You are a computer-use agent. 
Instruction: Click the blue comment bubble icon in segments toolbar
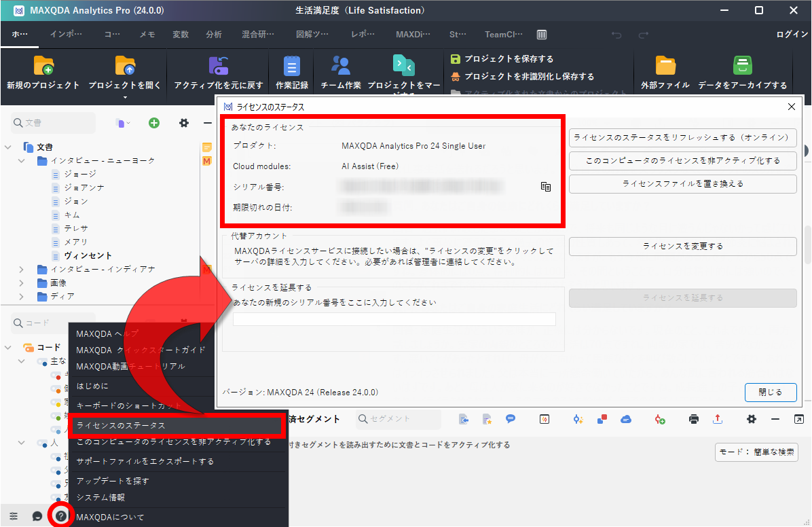point(511,419)
